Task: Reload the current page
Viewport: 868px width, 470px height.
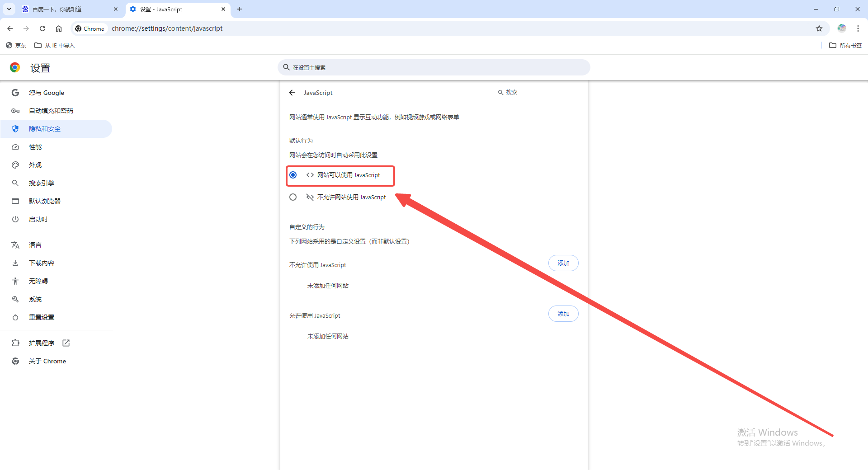Action: [42, 28]
